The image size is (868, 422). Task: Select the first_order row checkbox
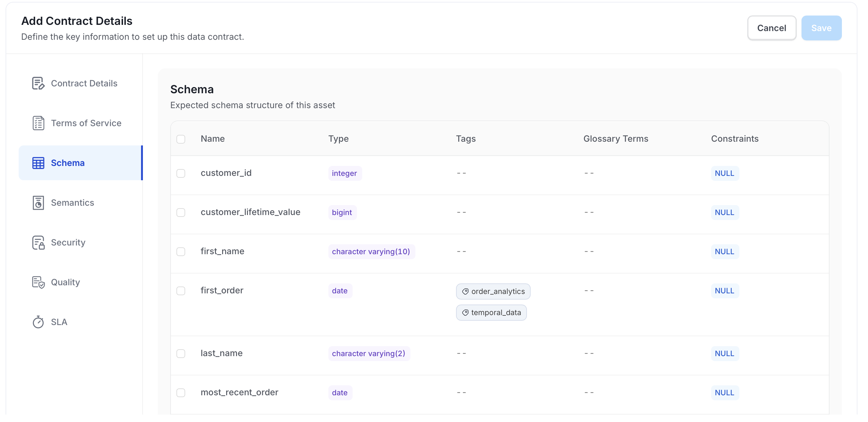[x=181, y=291]
